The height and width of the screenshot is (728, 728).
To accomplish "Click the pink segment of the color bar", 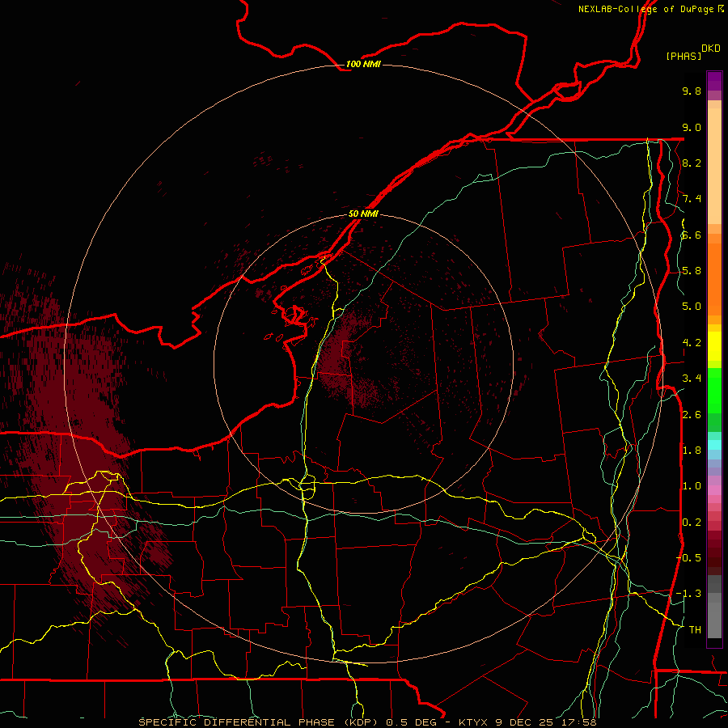I will click(x=714, y=490).
